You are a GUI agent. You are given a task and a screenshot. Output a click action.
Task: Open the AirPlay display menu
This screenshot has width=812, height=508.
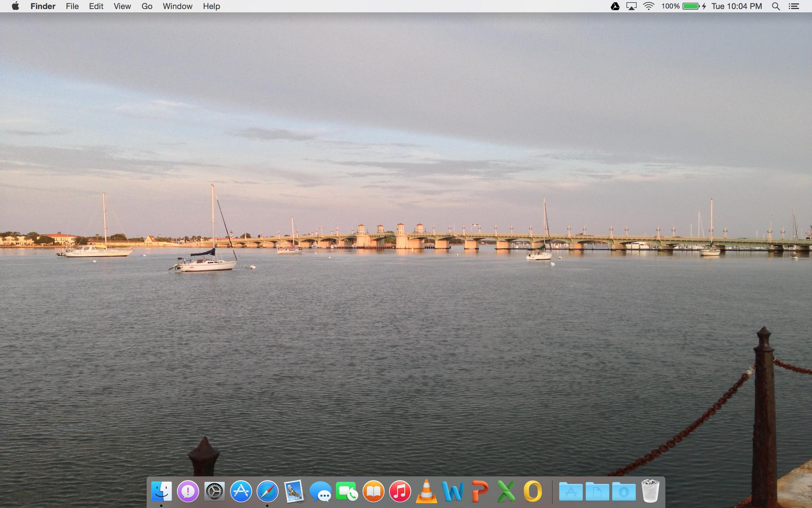pos(632,6)
